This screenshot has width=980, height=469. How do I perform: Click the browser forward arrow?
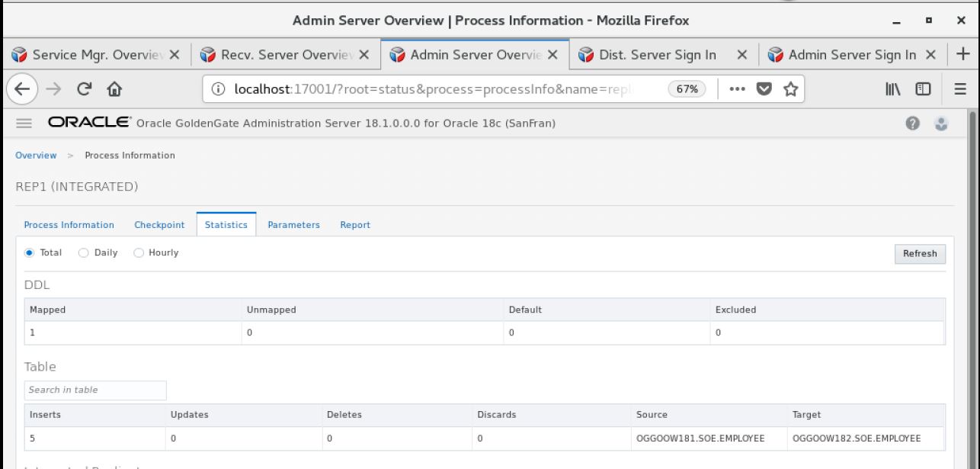coord(52,88)
